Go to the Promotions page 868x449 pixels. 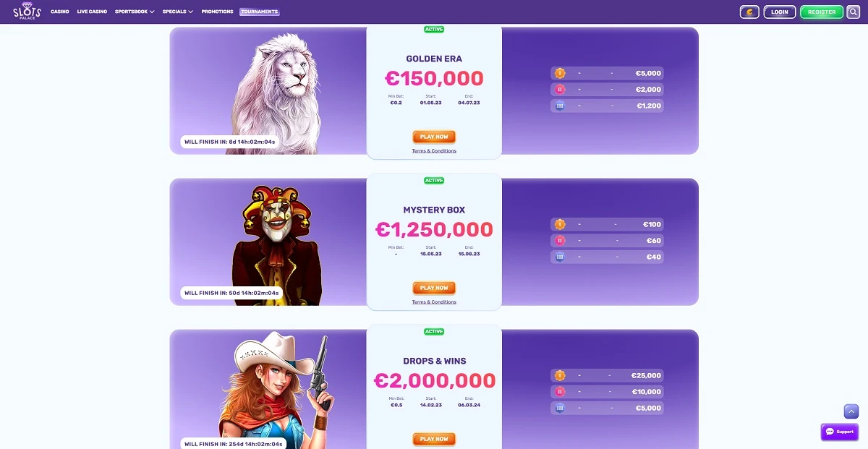pos(217,12)
